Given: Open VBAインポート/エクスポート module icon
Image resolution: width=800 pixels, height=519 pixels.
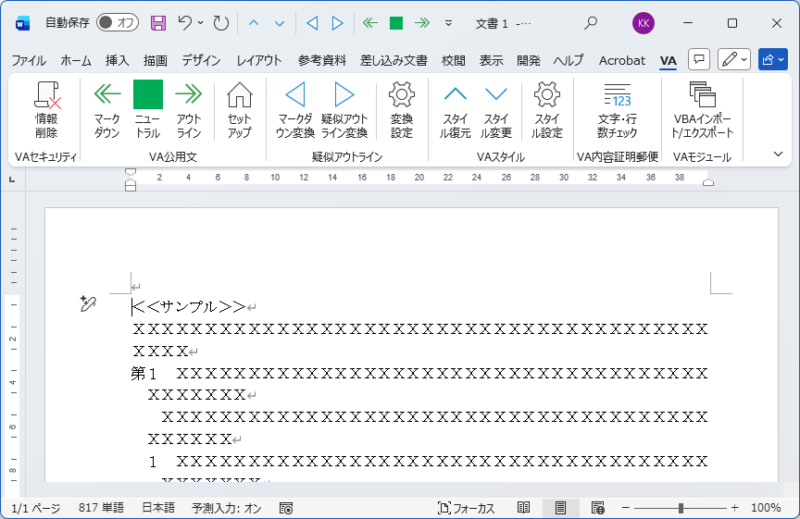Looking at the screenshot, I should click(x=703, y=109).
